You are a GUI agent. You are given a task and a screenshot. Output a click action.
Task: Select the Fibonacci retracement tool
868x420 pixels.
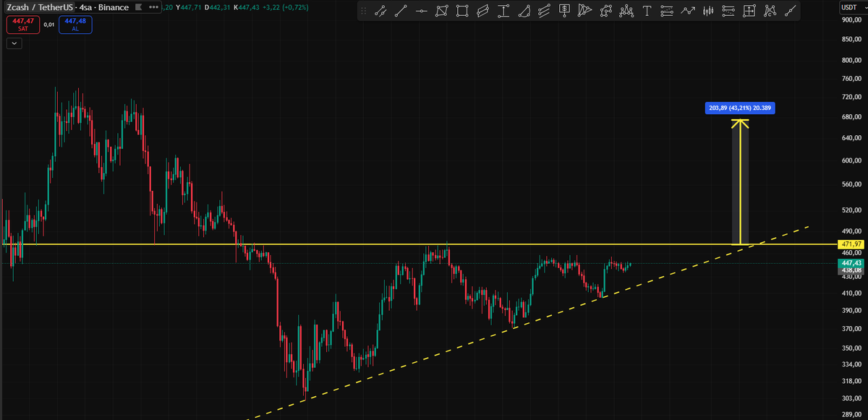[667, 11]
